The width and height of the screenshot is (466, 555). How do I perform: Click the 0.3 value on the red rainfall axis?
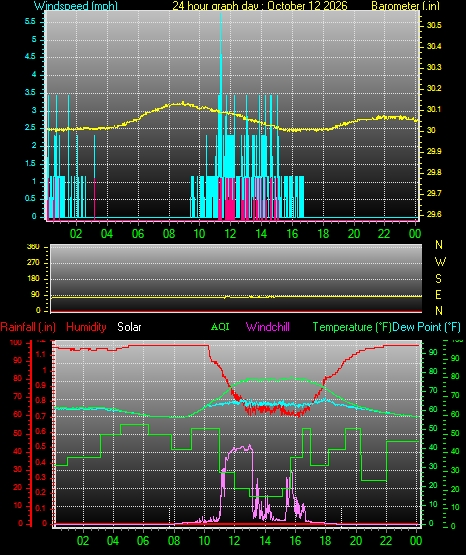click(x=41, y=477)
